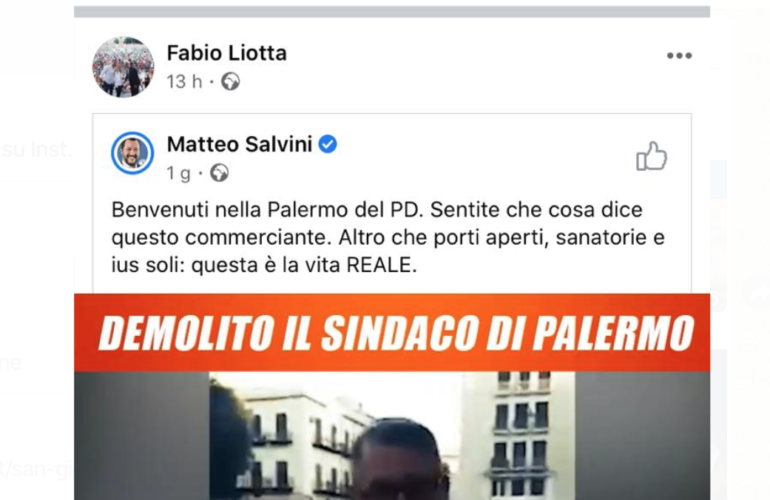Screen dimensions: 770x500
Task: Open Matteo Salvini's page name link
Action: coord(240,144)
